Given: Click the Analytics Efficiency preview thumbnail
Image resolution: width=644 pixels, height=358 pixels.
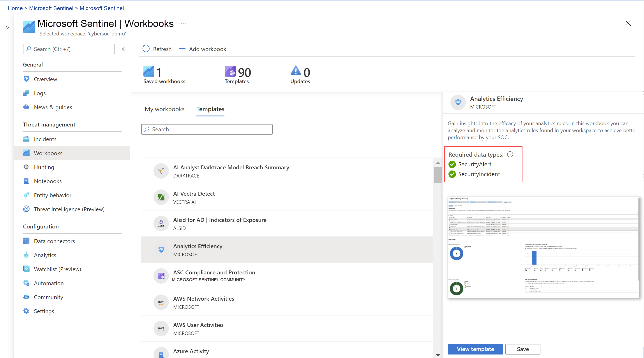Looking at the screenshot, I should [x=543, y=247].
